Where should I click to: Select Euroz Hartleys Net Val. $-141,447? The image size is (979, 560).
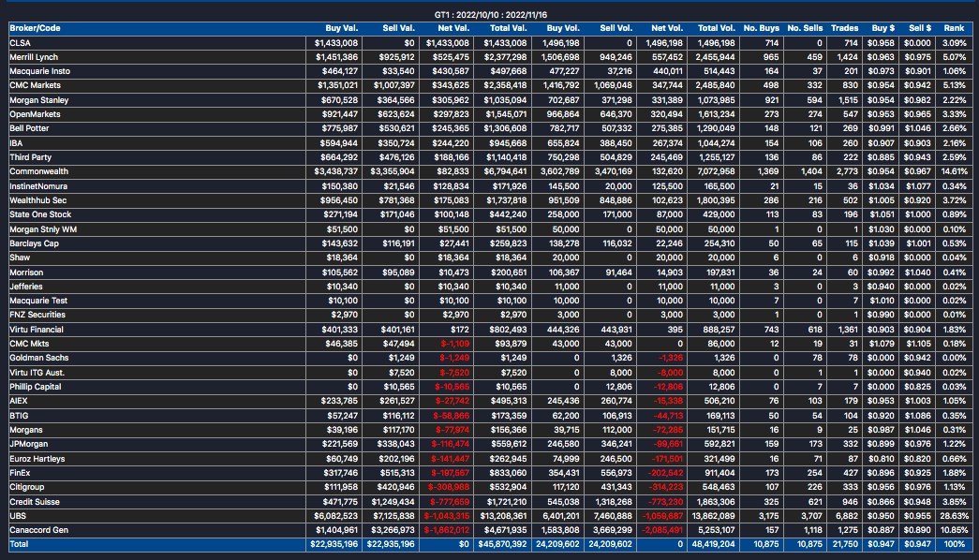(451, 459)
